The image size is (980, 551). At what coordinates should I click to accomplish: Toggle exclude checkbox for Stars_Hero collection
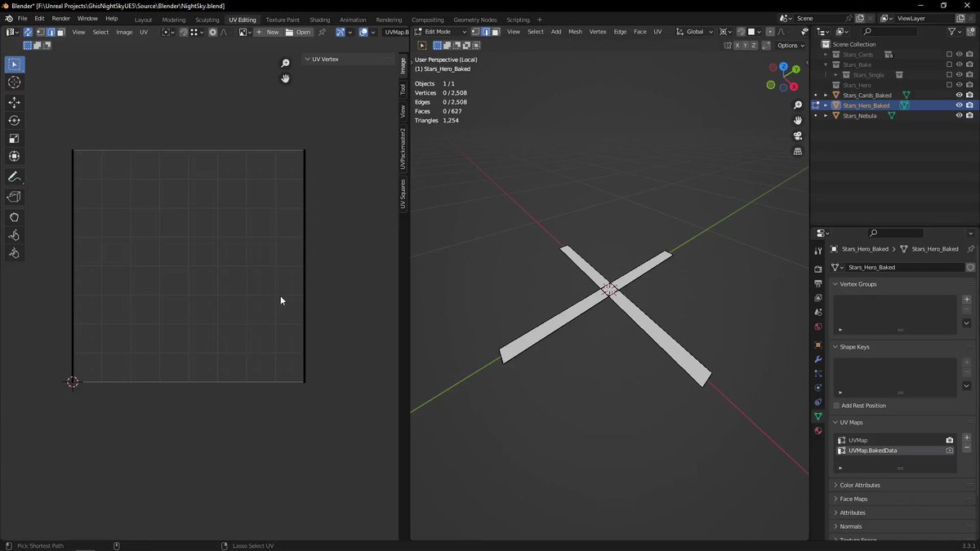[x=949, y=85]
